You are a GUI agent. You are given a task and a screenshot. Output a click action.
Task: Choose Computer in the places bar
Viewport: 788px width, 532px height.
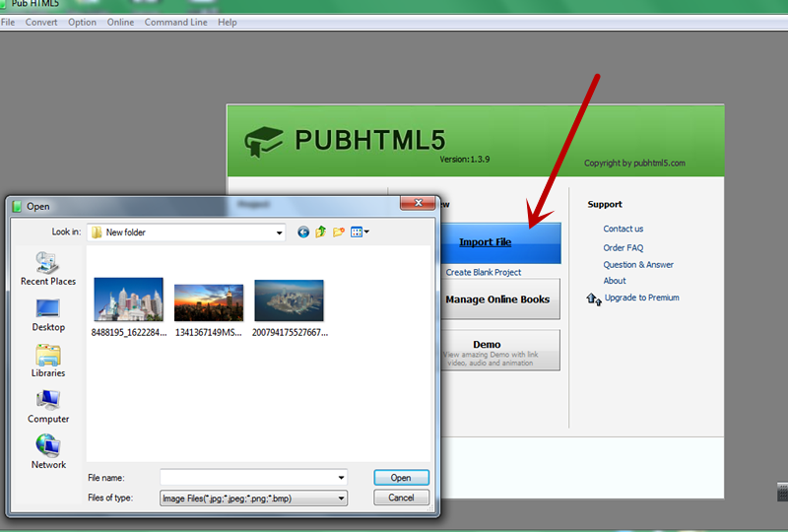click(x=48, y=407)
